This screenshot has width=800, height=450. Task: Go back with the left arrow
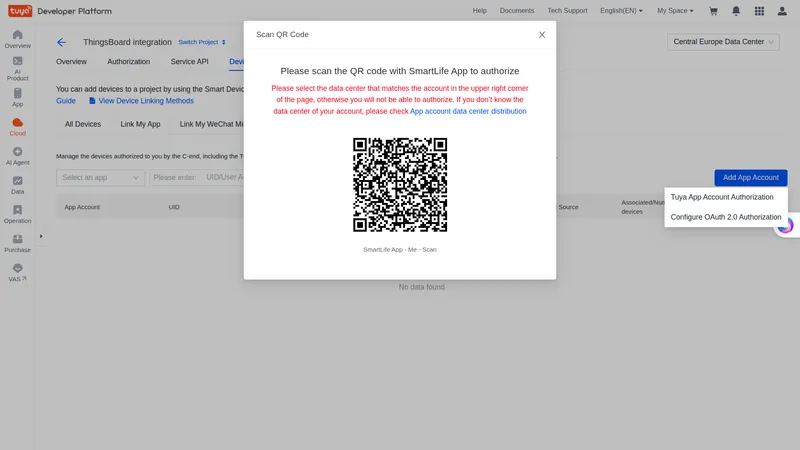coord(61,42)
